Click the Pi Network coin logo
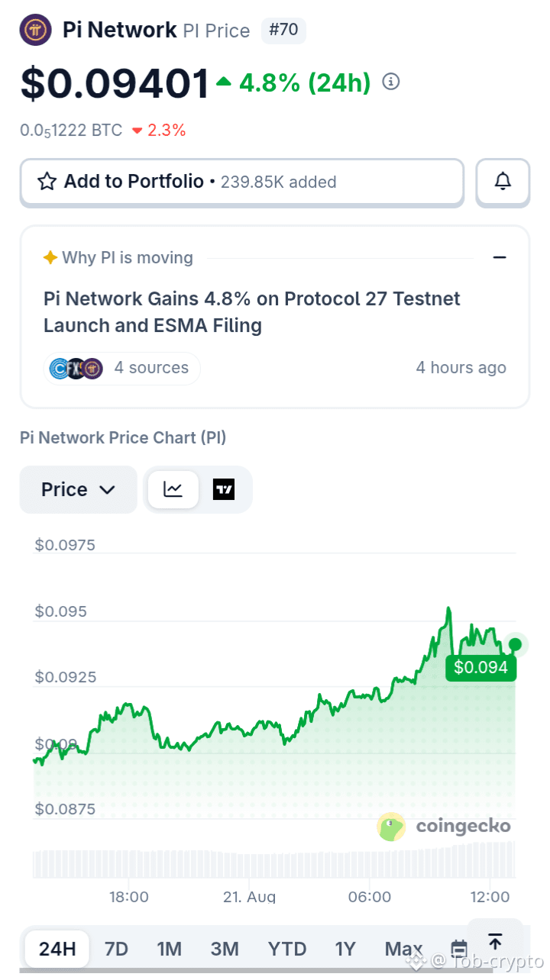Viewport: 550px width, 980px height. tap(35, 31)
